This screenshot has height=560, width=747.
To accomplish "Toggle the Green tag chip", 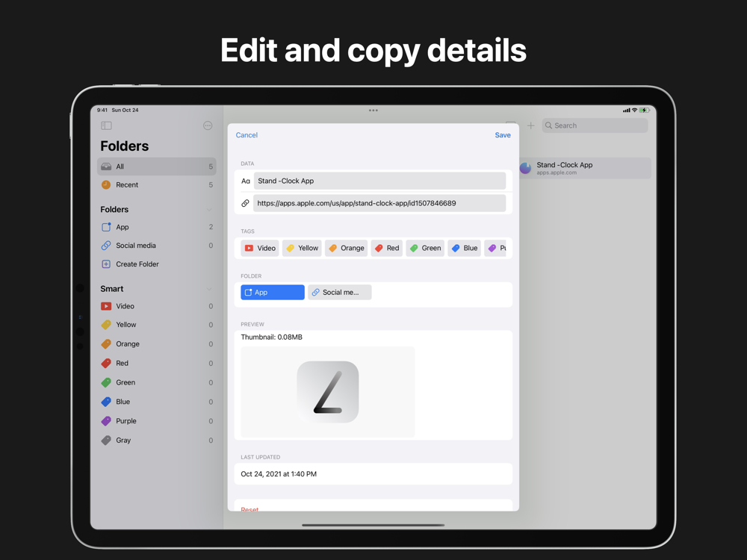I will [x=425, y=248].
